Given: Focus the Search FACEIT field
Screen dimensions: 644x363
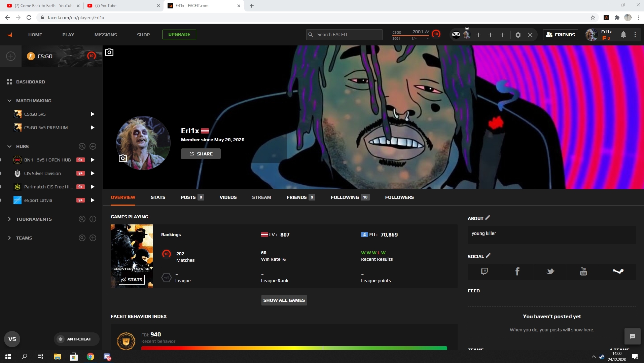Looking at the screenshot, I should (344, 34).
